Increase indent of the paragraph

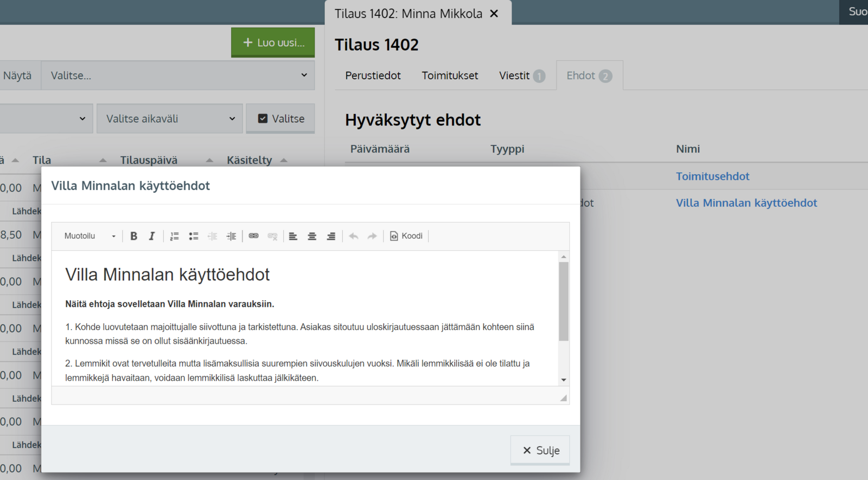(x=231, y=236)
